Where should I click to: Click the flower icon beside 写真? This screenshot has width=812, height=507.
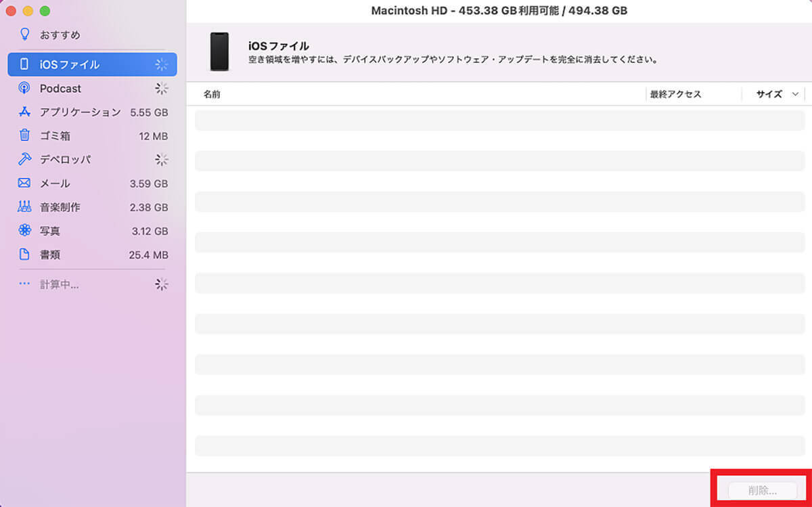click(x=24, y=230)
